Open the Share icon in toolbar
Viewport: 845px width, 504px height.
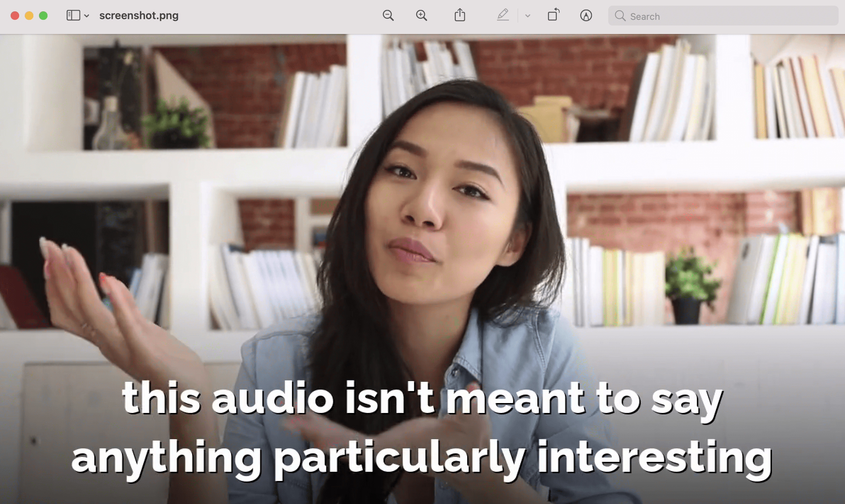pyautogui.click(x=460, y=15)
